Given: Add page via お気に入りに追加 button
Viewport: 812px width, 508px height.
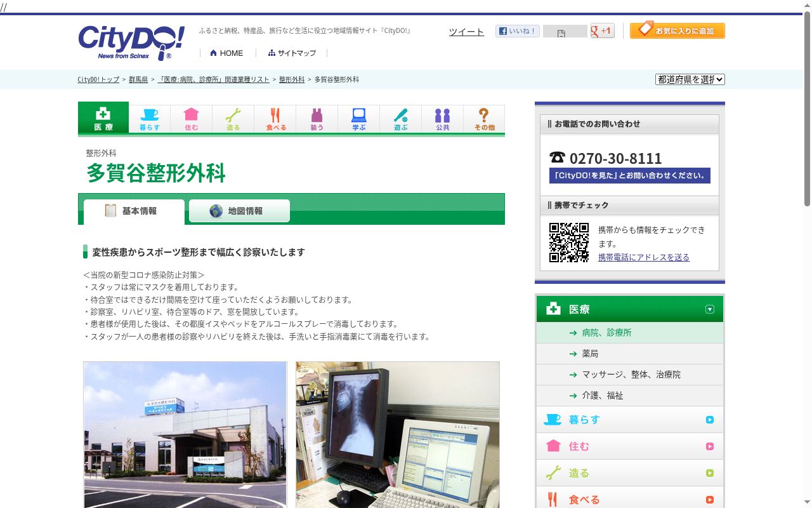Looking at the screenshot, I should (x=678, y=30).
